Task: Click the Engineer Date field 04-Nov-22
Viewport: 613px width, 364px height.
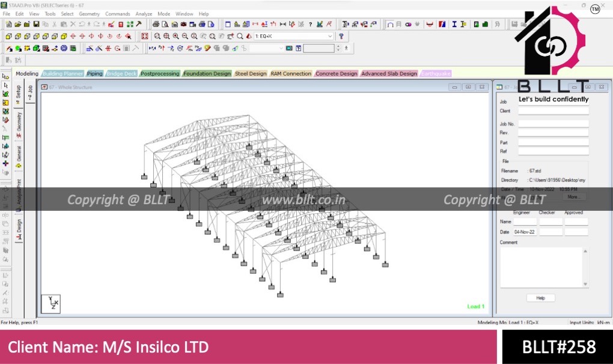Action: coord(525,232)
